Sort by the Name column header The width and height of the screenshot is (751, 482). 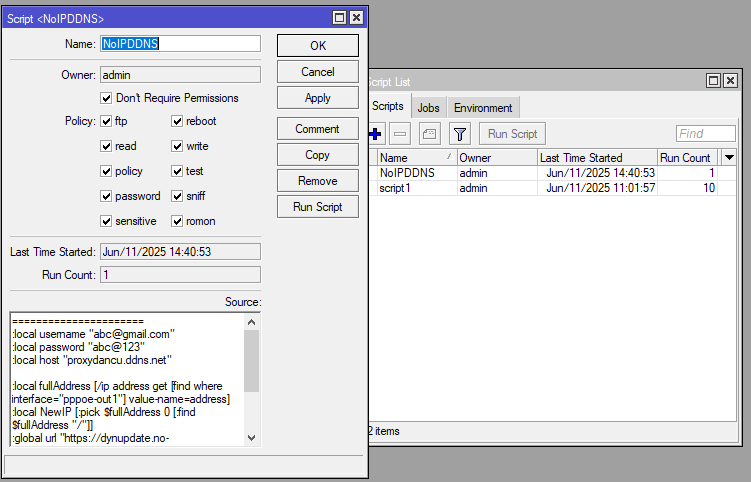tap(415, 158)
